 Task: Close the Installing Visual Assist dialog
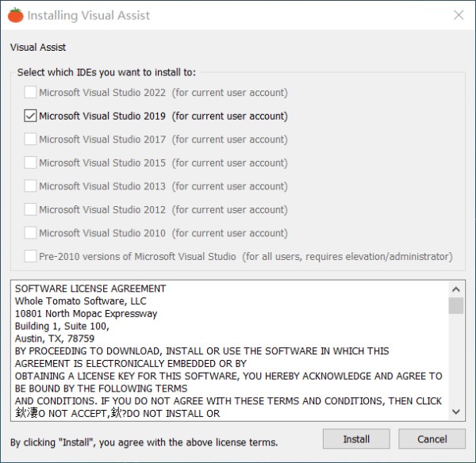tap(459, 15)
